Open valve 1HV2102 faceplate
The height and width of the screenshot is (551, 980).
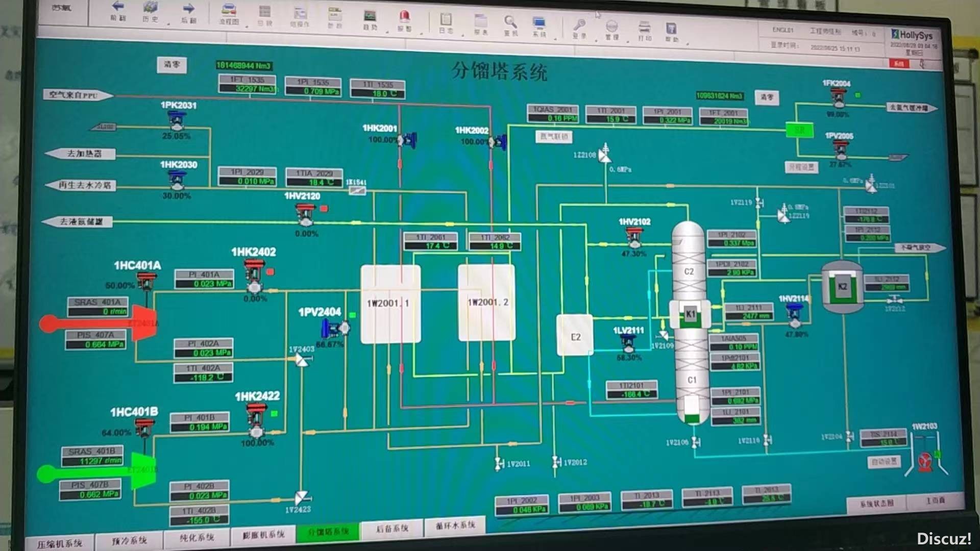(634, 237)
